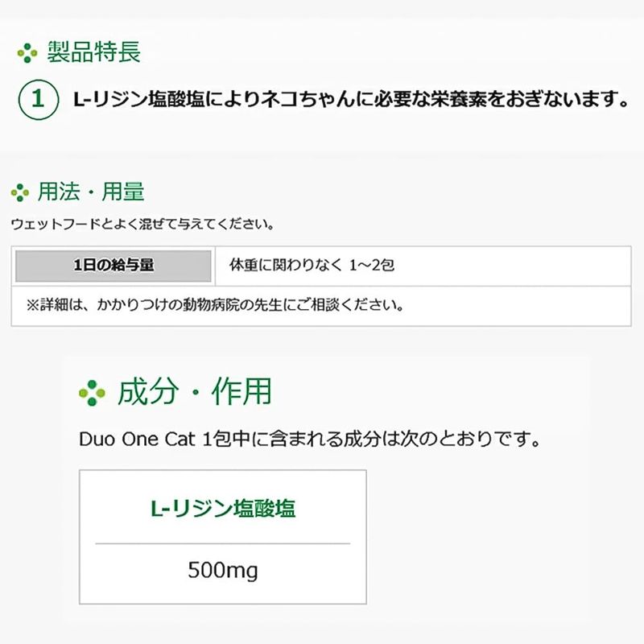
Task: Click the circled number 1 icon
Action: pyautogui.click(x=39, y=99)
